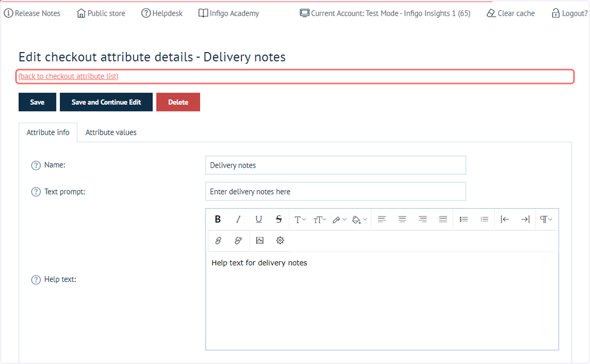The height and width of the screenshot is (364, 590).
Task: Remove the hyperlink with unlink icon
Action: (238, 241)
